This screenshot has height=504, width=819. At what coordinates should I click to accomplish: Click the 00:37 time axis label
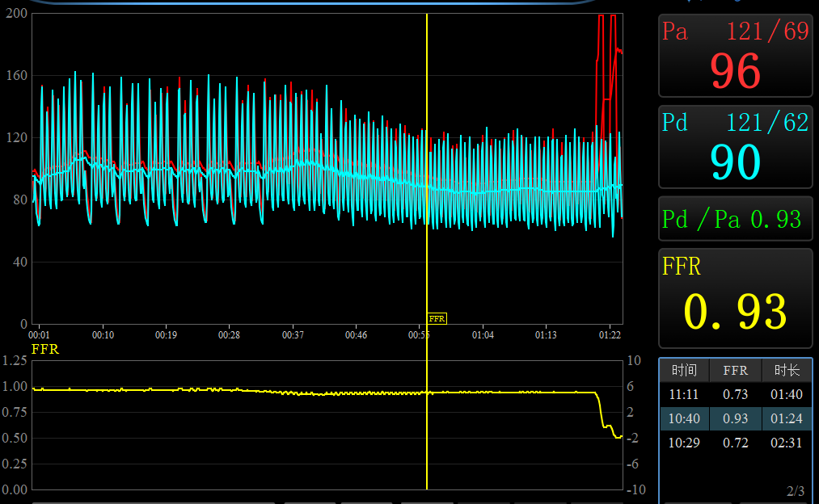(x=293, y=334)
